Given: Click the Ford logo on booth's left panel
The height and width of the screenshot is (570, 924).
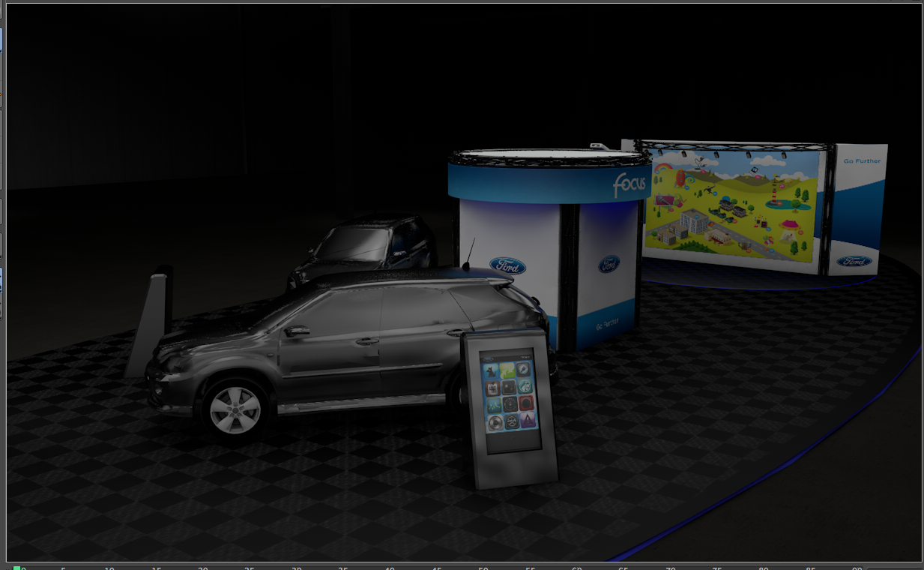Looking at the screenshot, I should click(508, 266).
